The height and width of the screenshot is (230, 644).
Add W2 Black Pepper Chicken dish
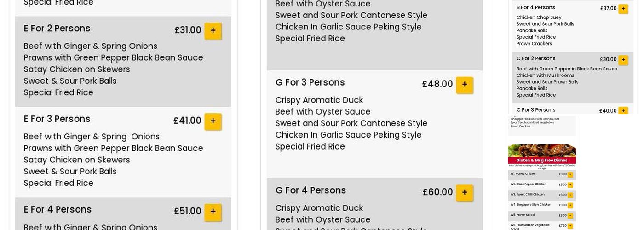pyautogui.click(x=570, y=185)
